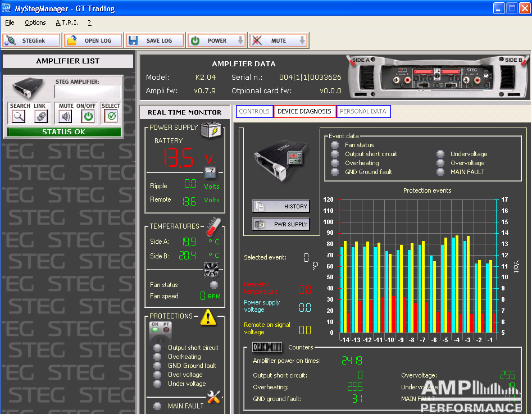
Task: Open the Options menu
Action: 35,22
